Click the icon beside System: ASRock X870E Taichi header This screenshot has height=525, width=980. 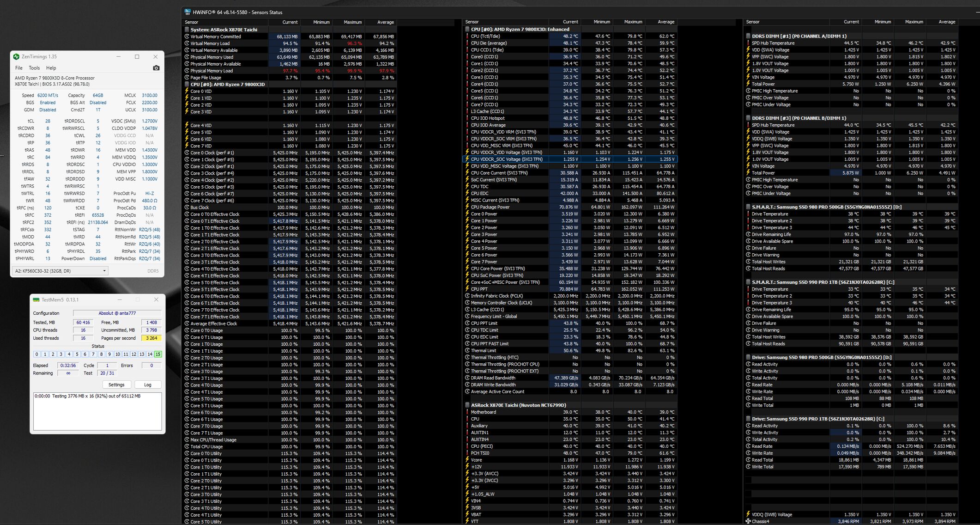187,30
